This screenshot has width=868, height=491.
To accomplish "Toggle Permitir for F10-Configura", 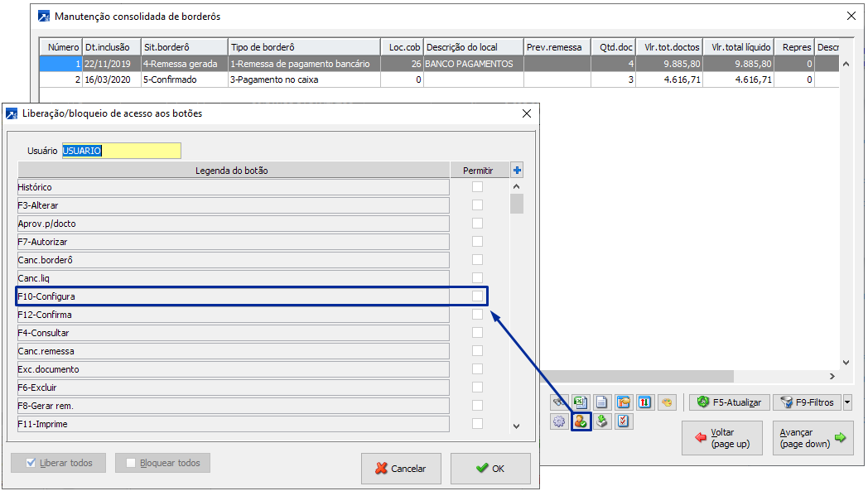I will 477,296.
